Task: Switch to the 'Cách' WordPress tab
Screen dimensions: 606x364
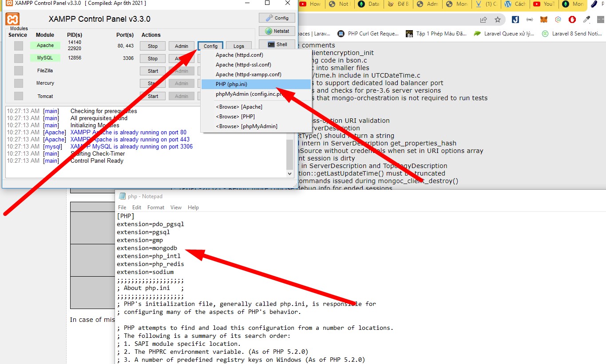Action: tap(515, 4)
